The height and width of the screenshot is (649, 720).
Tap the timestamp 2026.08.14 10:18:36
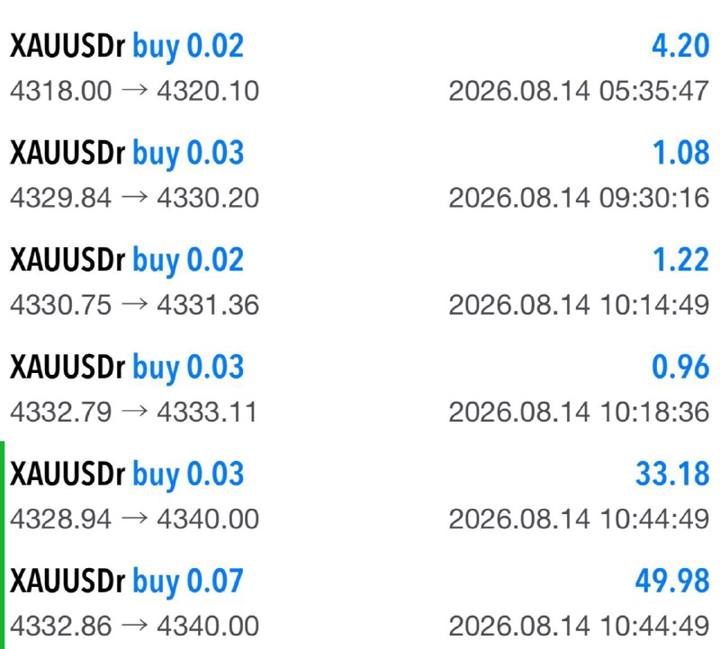[579, 412]
